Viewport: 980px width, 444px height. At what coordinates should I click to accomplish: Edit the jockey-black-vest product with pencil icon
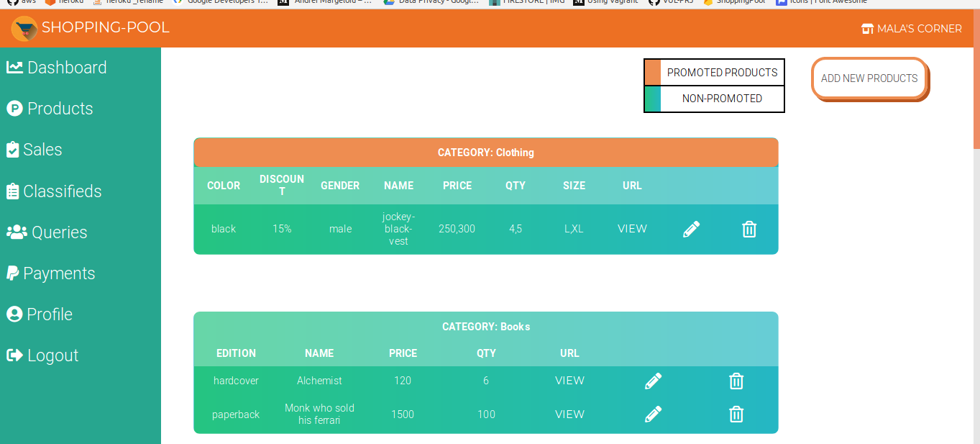pos(691,230)
